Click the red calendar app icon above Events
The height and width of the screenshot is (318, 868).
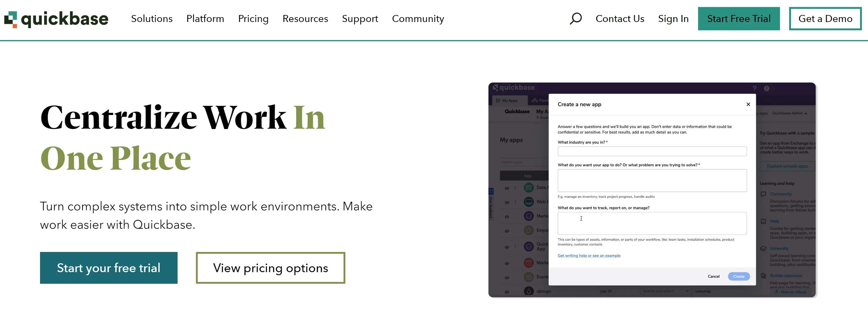pos(529,263)
